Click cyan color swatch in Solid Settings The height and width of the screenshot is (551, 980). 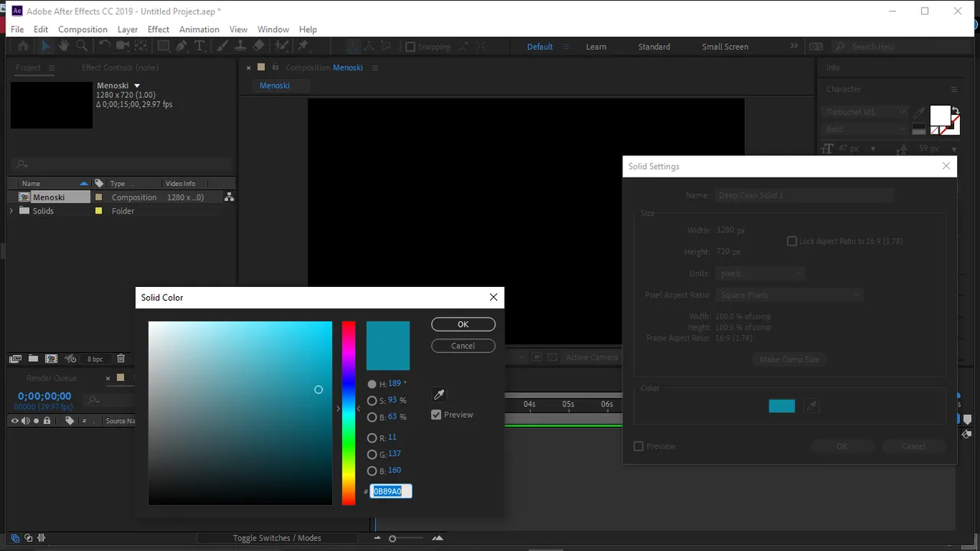tap(782, 406)
